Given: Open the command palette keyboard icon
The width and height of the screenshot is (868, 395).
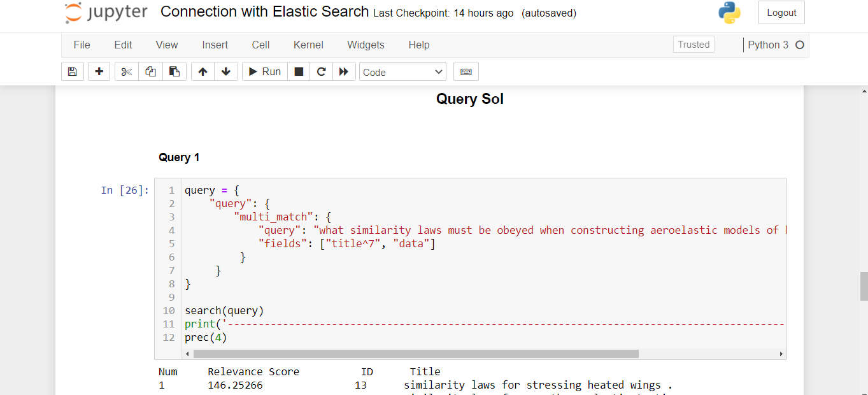Looking at the screenshot, I should point(466,71).
